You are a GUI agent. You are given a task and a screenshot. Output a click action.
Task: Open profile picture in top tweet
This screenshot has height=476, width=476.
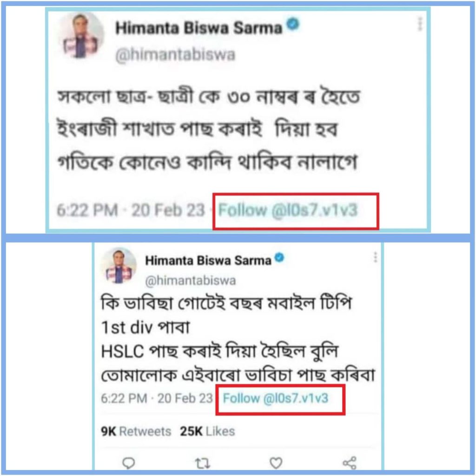[80, 36]
